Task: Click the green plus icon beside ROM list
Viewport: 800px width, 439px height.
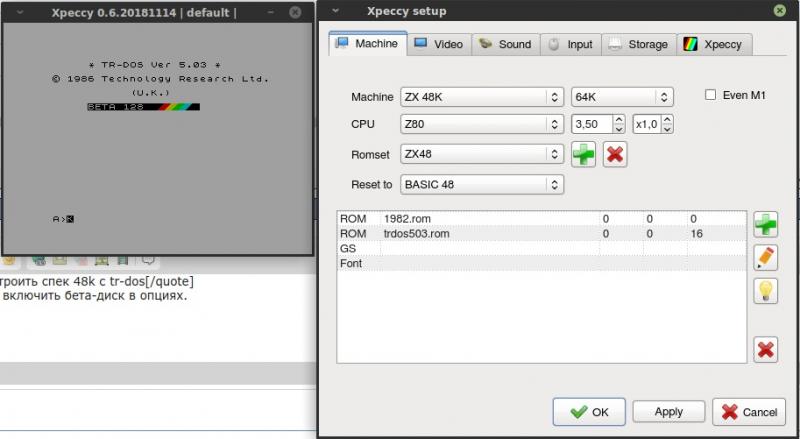Action: pyautogui.click(x=766, y=223)
